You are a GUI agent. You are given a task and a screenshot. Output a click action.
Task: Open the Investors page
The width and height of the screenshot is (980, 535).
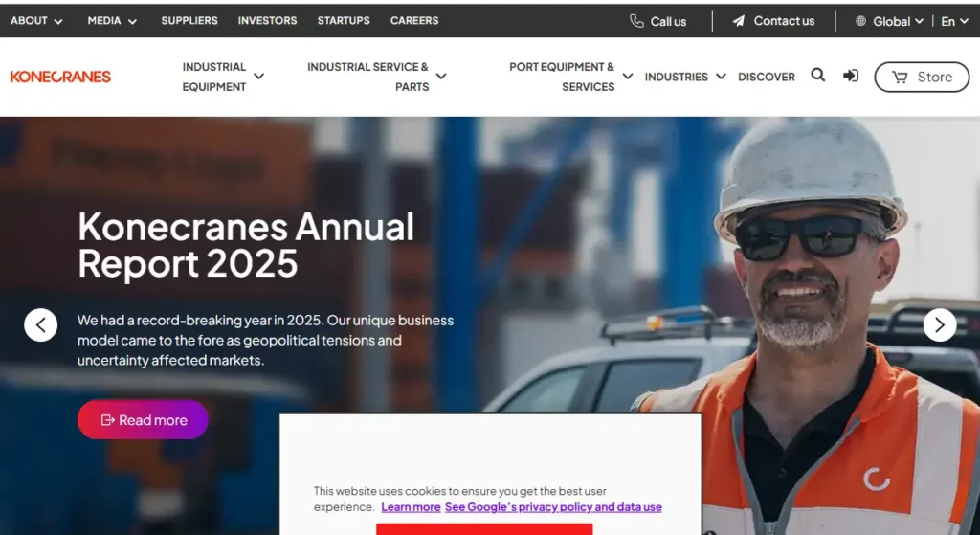[x=268, y=21]
